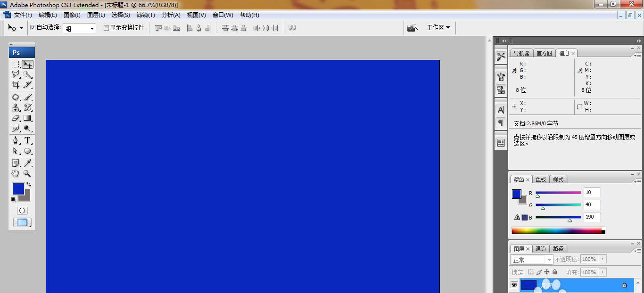Open 图像(I) menu
Image resolution: width=644 pixels, height=293 pixels.
pos(72,15)
